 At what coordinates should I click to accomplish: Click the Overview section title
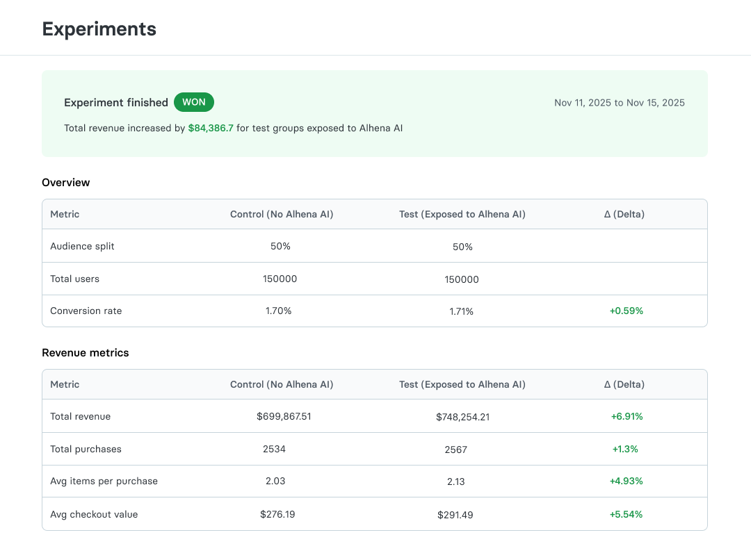[66, 182]
